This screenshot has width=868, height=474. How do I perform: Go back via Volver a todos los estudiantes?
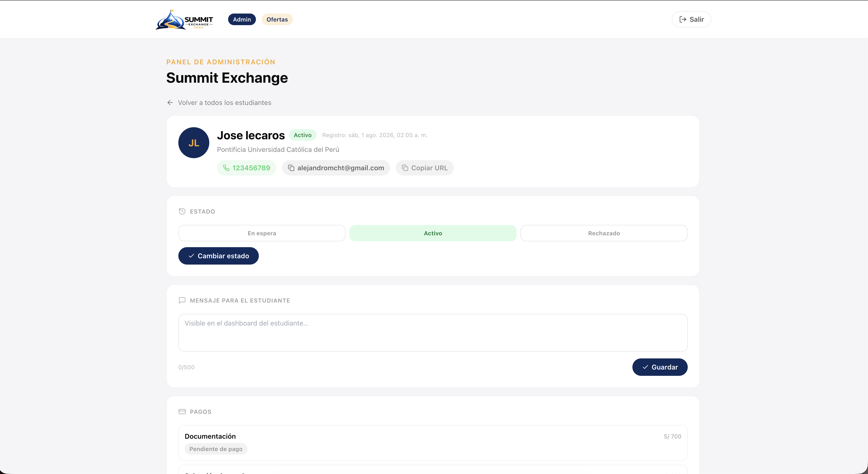[219, 103]
